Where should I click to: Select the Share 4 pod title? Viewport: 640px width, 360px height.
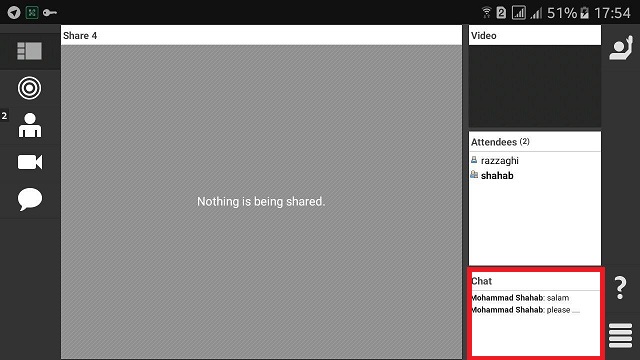pos(80,36)
